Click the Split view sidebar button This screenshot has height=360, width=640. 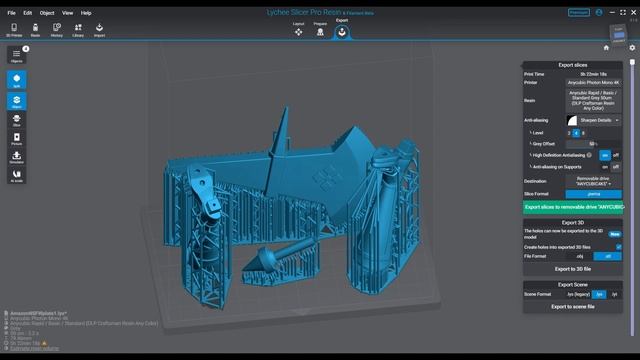pyautogui.click(x=16, y=80)
